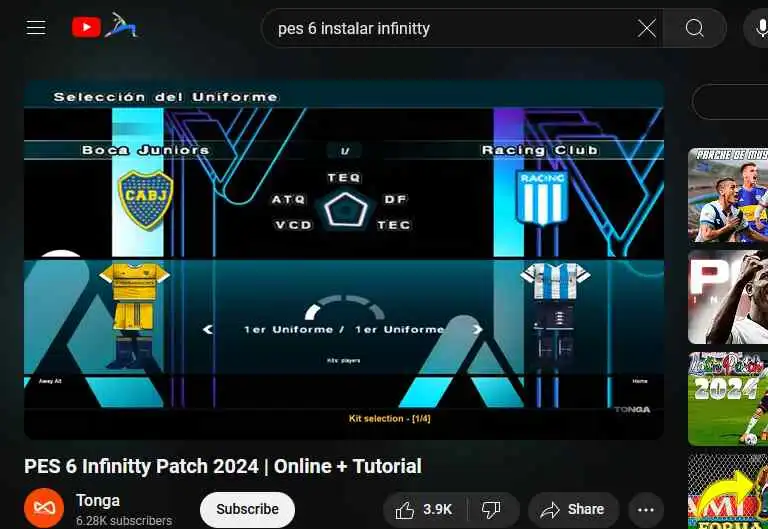Click the empty chip bar above recommendations
Viewport: 768px width, 529px height.
730,102
